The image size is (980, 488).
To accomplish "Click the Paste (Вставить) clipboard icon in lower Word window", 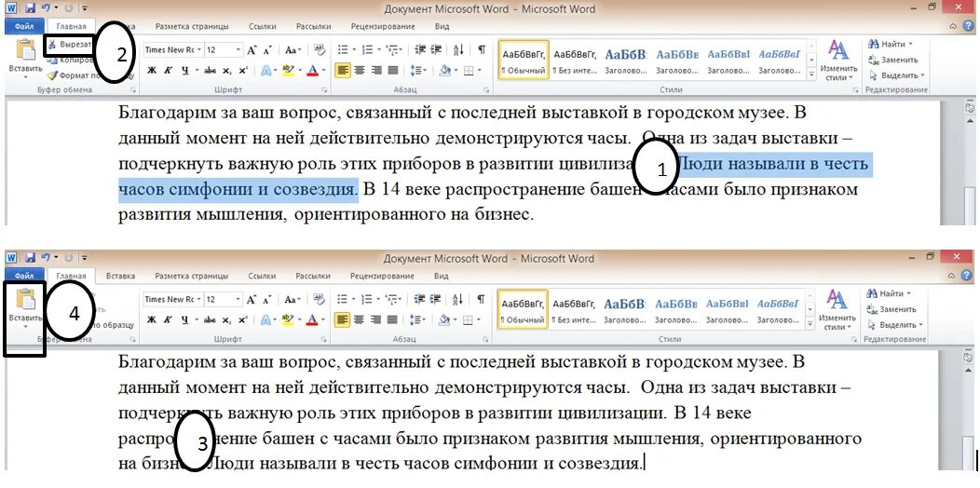I will pos(25,300).
